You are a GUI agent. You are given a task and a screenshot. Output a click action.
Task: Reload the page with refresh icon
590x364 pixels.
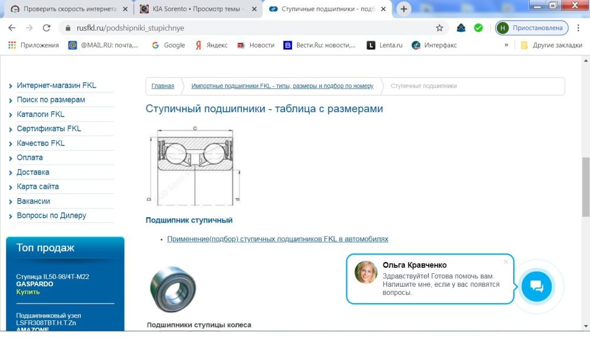pyautogui.click(x=47, y=28)
